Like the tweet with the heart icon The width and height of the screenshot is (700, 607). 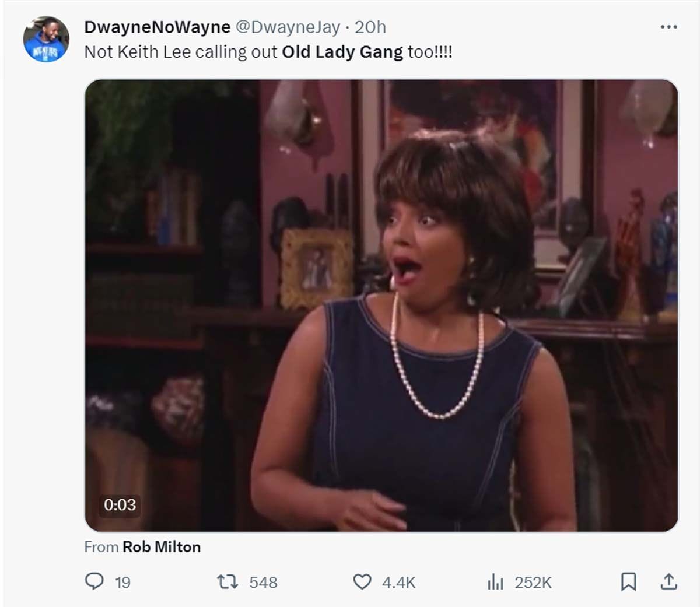tap(362, 581)
